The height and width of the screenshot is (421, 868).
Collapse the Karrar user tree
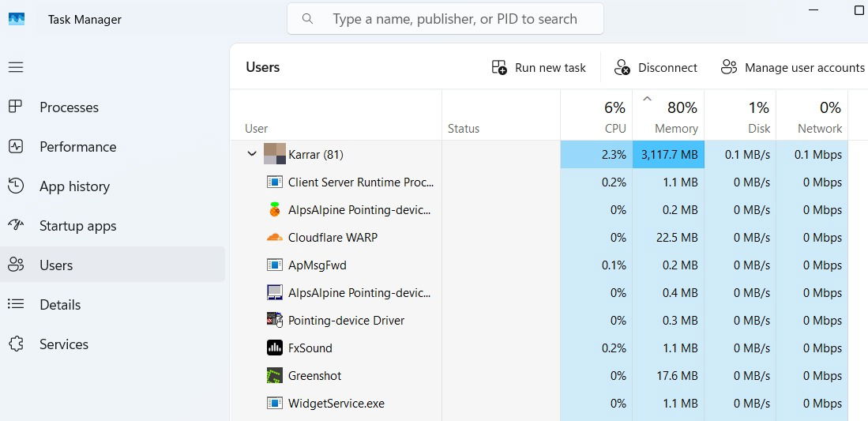[x=252, y=154]
